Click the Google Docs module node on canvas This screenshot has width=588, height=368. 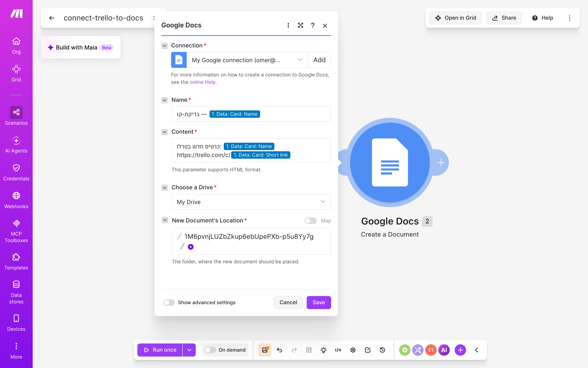pyautogui.click(x=390, y=163)
